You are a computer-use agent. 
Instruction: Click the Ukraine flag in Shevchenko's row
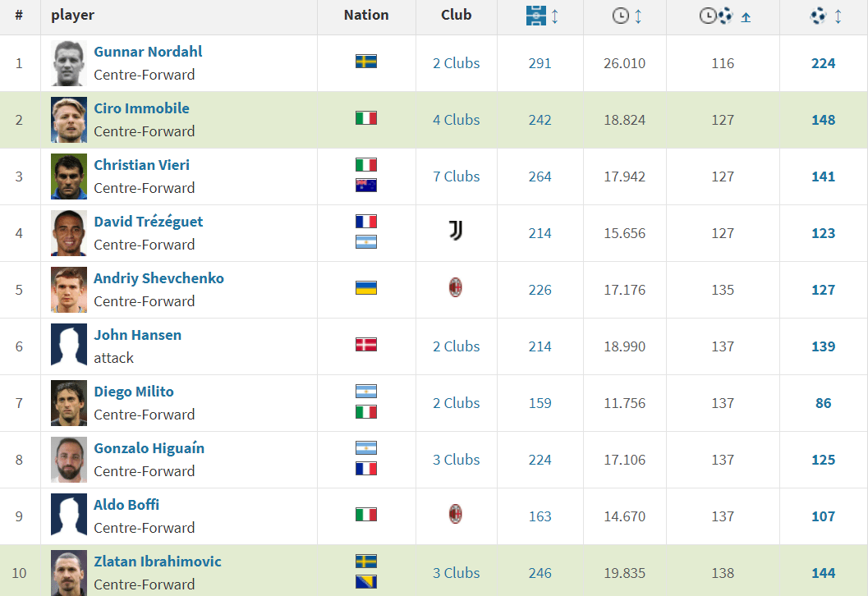(365, 287)
